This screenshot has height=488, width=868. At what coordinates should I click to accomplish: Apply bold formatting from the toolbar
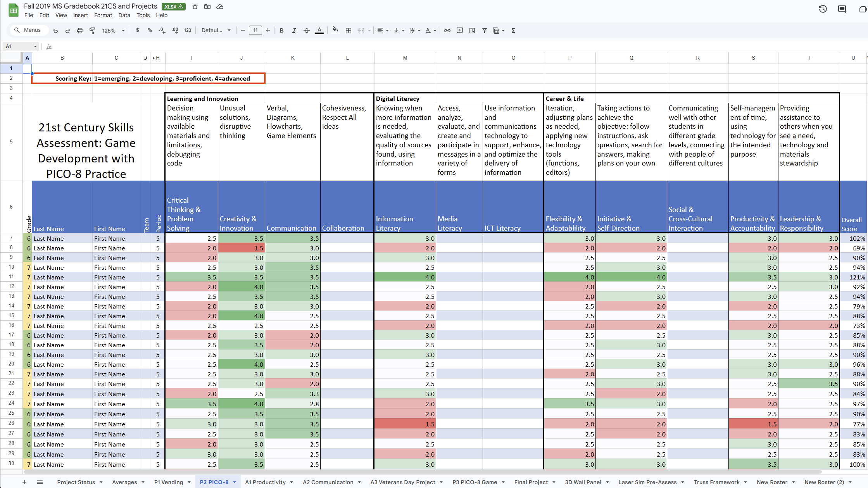[282, 30]
